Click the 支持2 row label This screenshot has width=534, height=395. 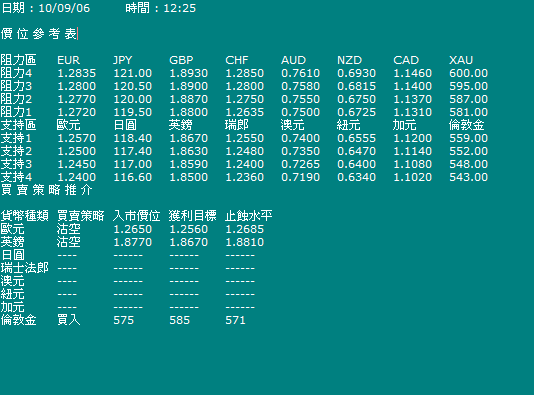pos(16,151)
